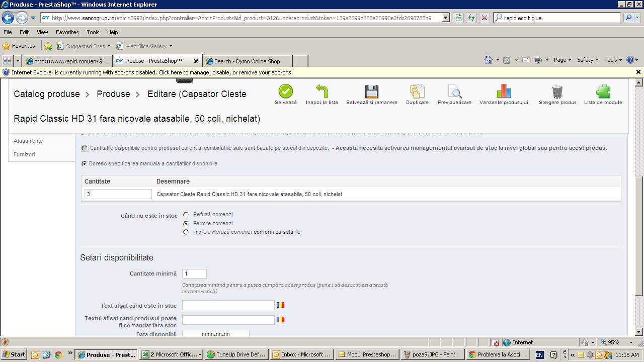Click the vertical scrollbar up arrow

639,81
